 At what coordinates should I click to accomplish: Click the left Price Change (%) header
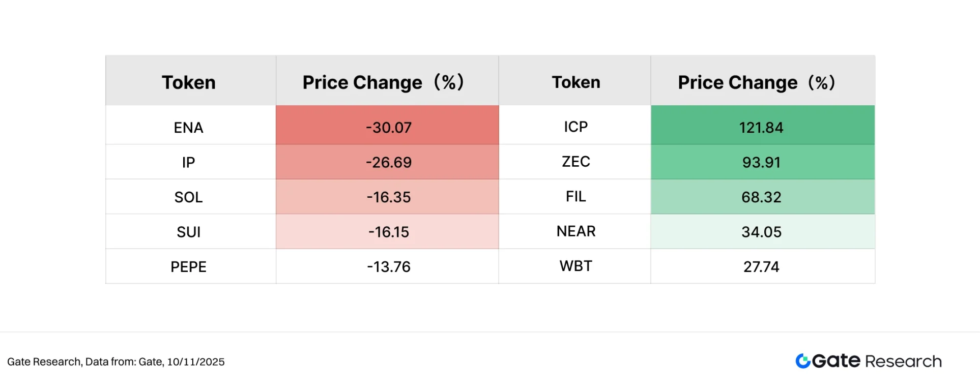(x=383, y=82)
